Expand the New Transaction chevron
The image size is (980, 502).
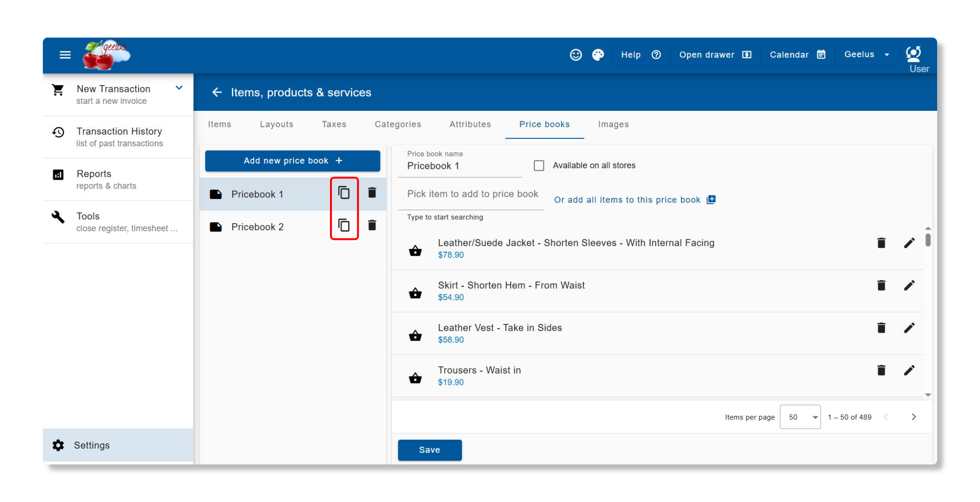pyautogui.click(x=179, y=88)
